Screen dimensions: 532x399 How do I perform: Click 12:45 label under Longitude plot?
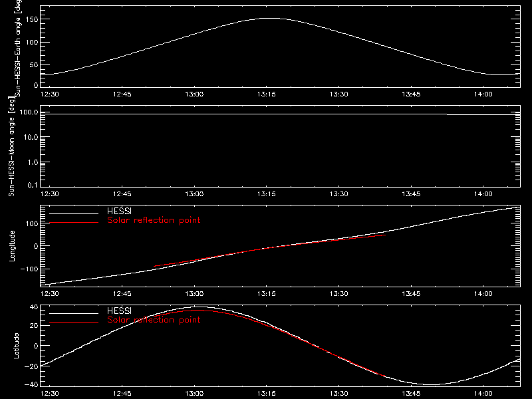click(122, 293)
